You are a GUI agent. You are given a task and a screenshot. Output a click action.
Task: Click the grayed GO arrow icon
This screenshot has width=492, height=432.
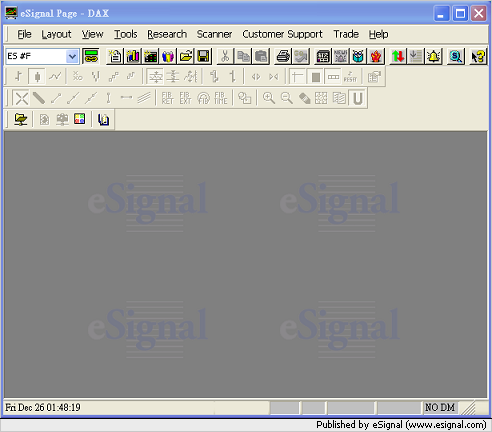click(301, 56)
